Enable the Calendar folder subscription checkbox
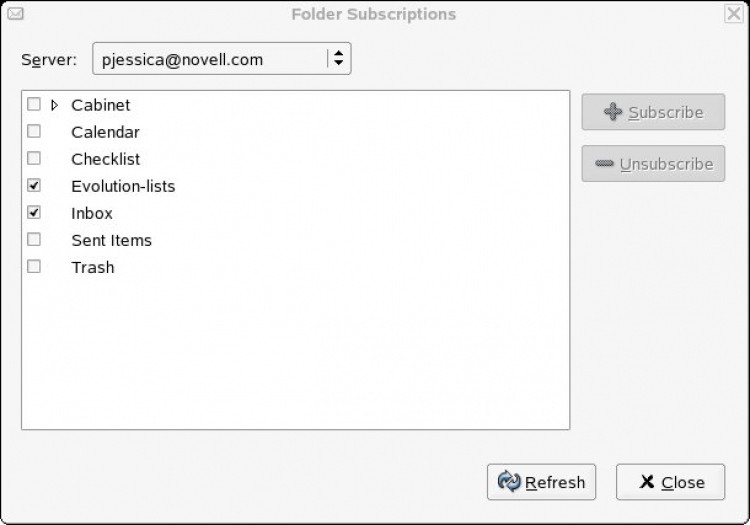Viewport: 750px width, 525px height. [34, 131]
